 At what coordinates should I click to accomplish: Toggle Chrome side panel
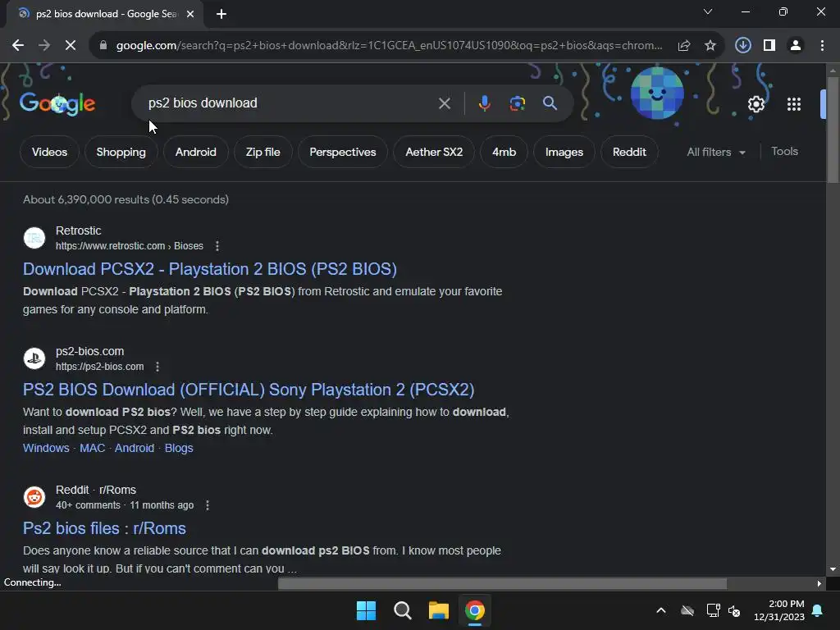click(769, 46)
